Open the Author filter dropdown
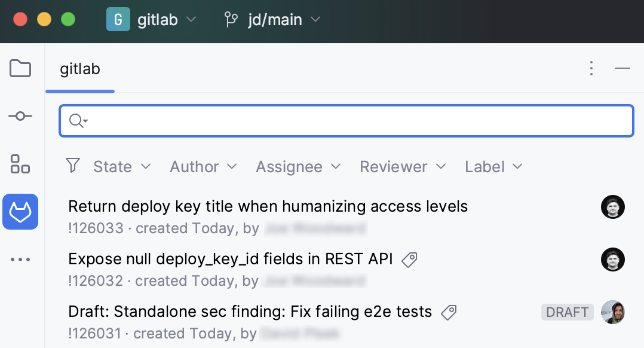Image resolution: width=644 pixels, height=348 pixels. tap(203, 167)
